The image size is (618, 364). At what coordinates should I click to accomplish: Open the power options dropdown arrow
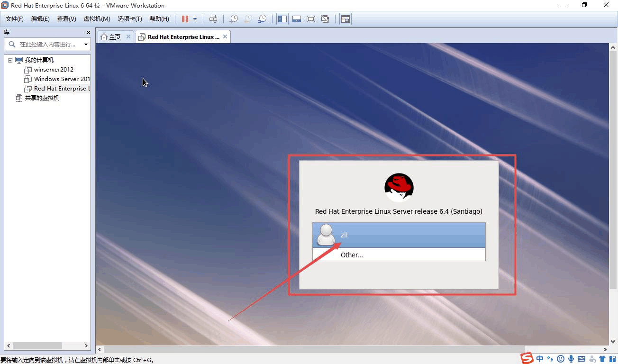195,19
